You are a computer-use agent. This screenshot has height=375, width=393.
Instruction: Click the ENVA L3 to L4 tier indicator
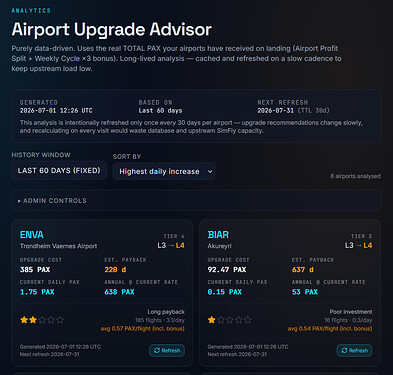171,245
